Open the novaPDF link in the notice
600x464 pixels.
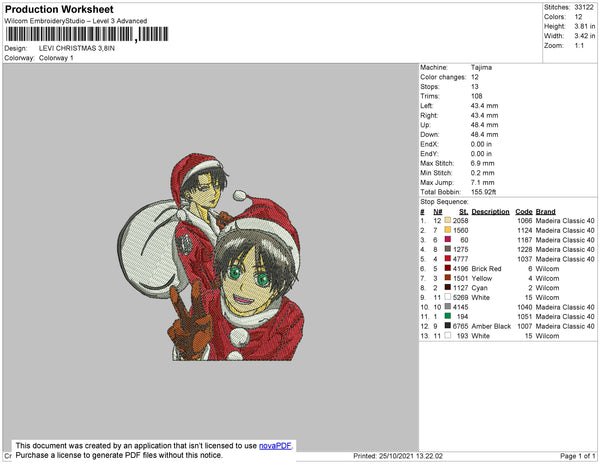(275, 446)
